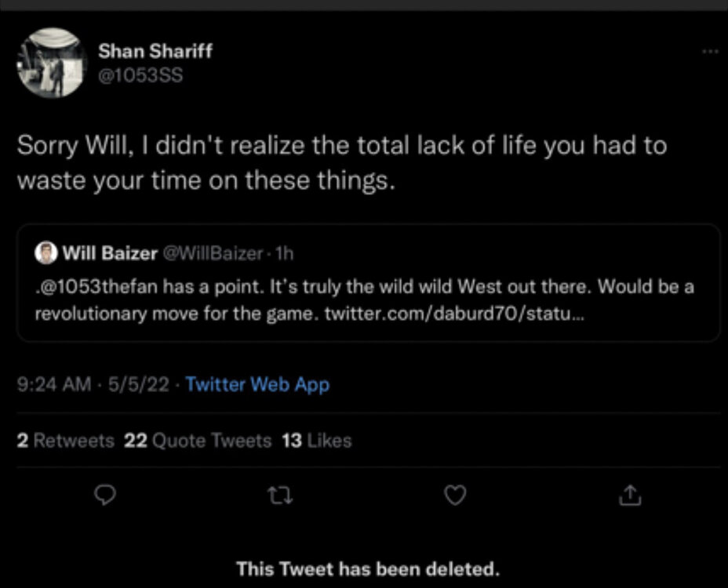
Task: Click Will Baizer's small profile avatar
Action: [x=46, y=252]
